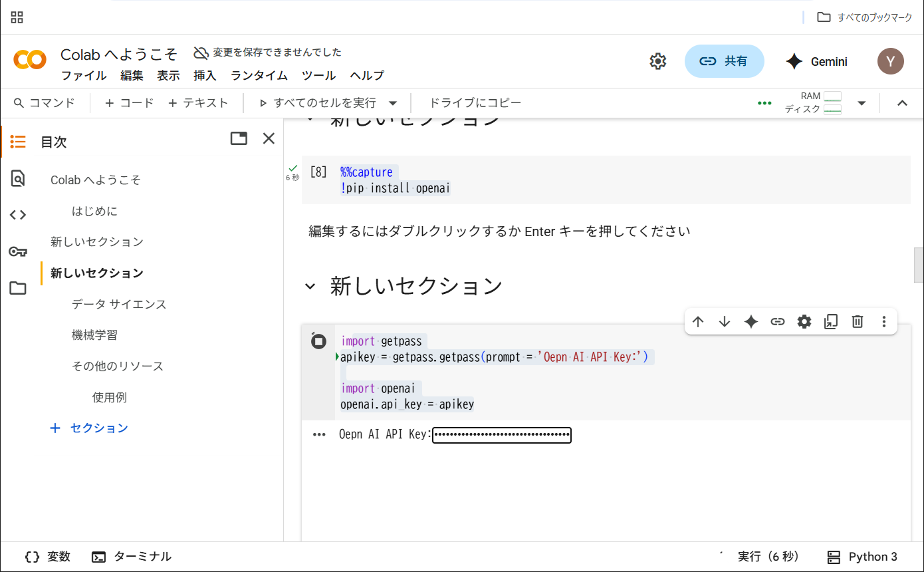This screenshot has width=924, height=572.
Task: Open the ランタイム menu
Action: pyautogui.click(x=259, y=75)
